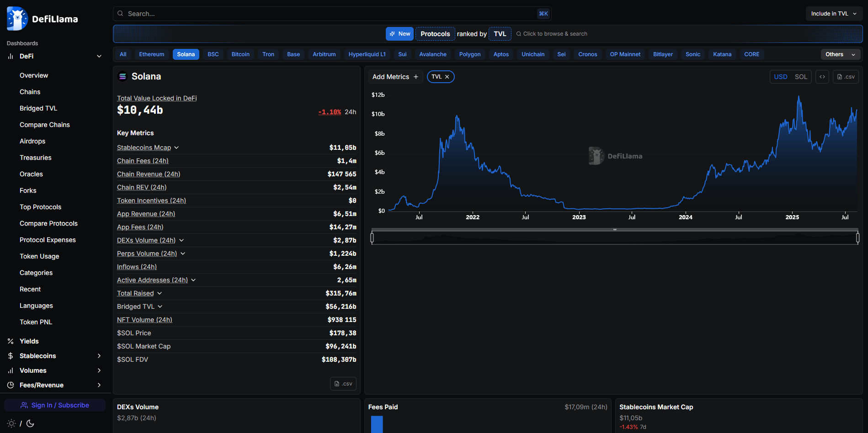Click the plus icon on Add Metrics

point(415,77)
